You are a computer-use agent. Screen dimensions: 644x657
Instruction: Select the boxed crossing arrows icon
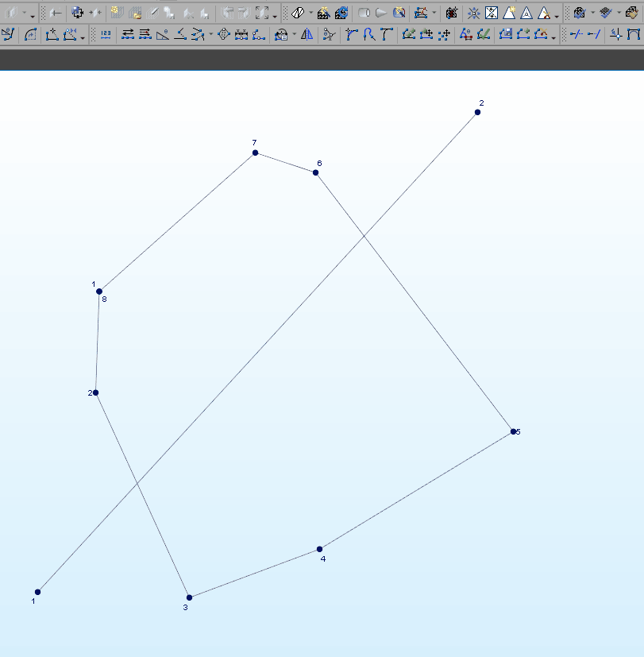pos(492,13)
